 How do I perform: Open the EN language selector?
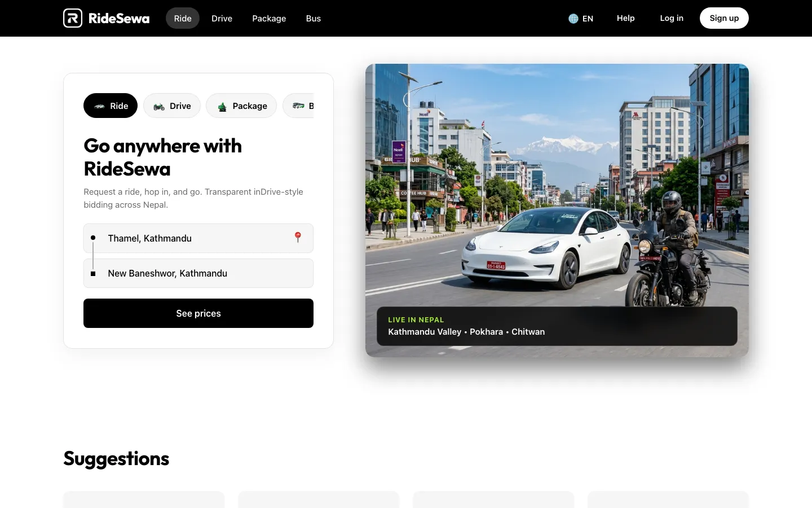coord(581,19)
